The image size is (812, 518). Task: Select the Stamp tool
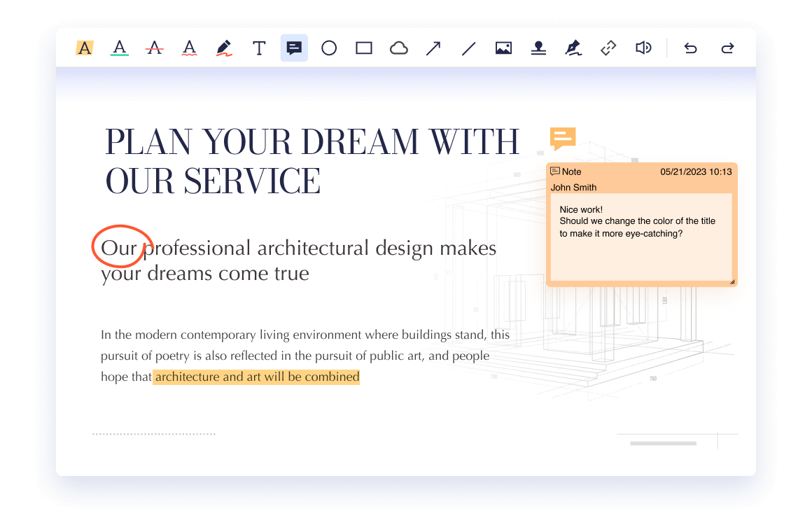tap(538, 48)
